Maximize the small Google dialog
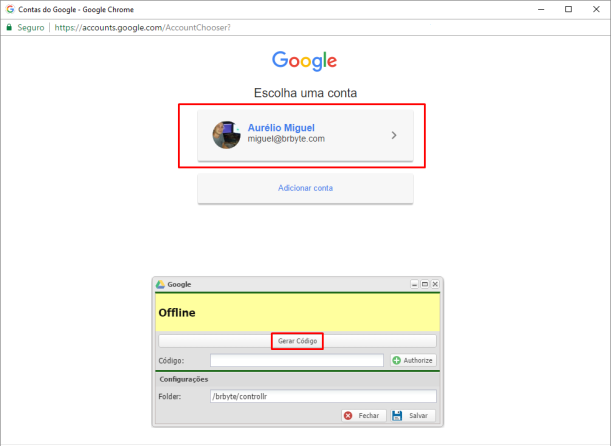 tap(425, 285)
